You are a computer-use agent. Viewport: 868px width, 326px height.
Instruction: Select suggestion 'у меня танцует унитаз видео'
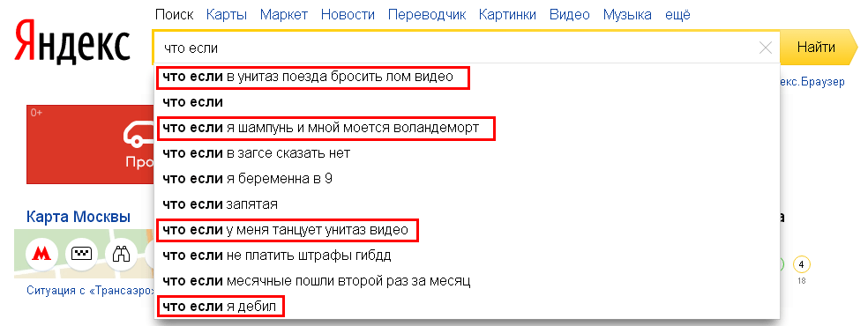point(468,230)
